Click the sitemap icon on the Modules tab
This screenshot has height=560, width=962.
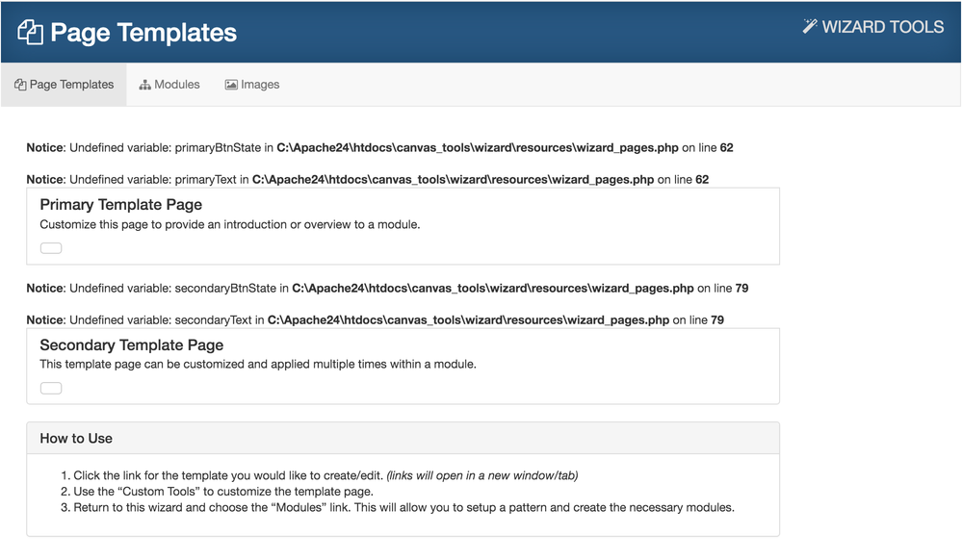click(145, 85)
